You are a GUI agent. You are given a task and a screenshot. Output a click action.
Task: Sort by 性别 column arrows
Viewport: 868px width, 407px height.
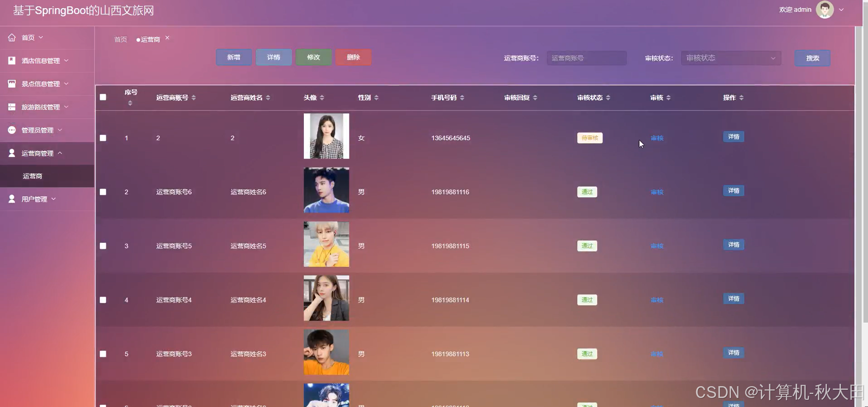click(376, 98)
